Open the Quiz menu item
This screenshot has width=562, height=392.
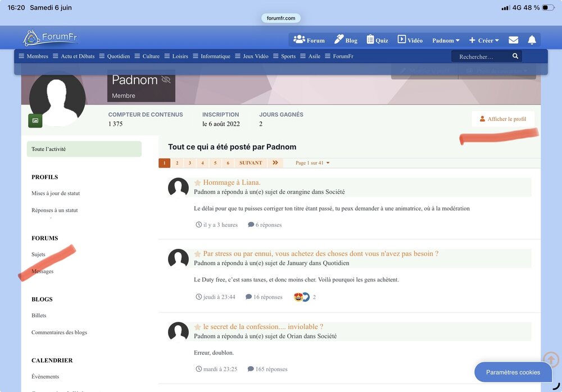point(378,40)
